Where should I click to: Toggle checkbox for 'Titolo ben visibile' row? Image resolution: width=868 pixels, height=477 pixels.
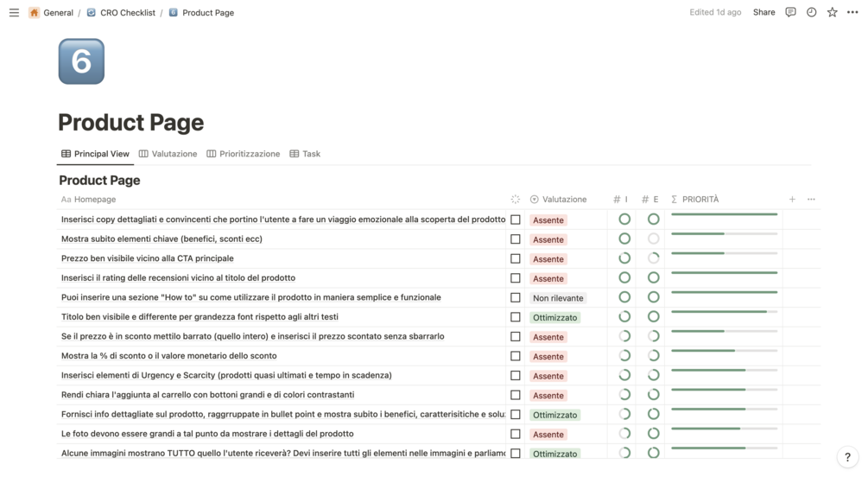(x=516, y=317)
